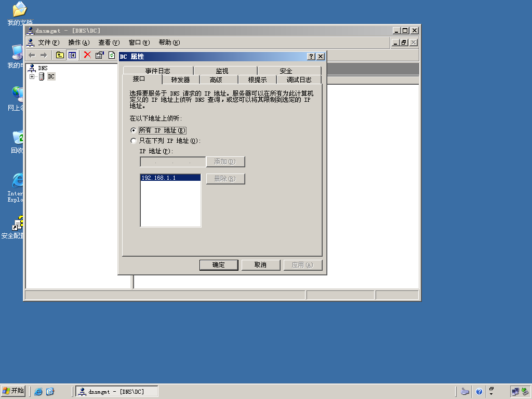Screen dimensions: 532x399
Task: Restore the inner MDI child window
Action: pyautogui.click(x=404, y=43)
